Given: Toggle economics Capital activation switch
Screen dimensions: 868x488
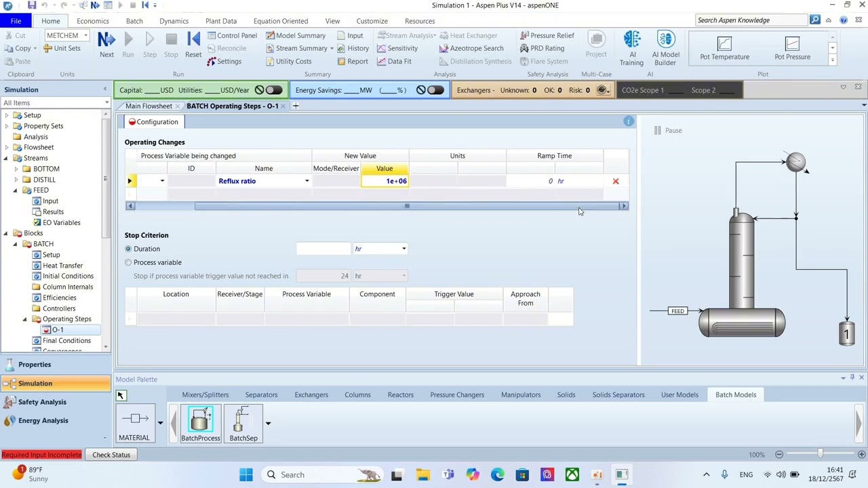Looking at the screenshot, I should pyautogui.click(x=273, y=90).
